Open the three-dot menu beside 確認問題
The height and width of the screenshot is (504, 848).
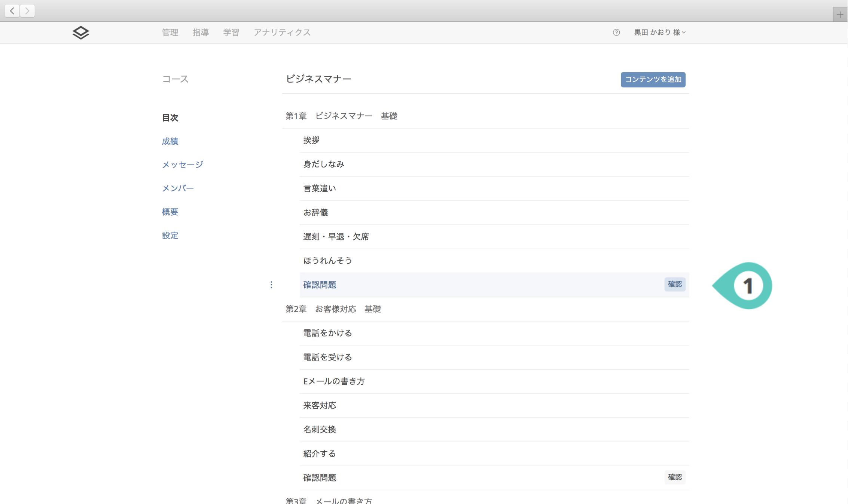(x=271, y=285)
